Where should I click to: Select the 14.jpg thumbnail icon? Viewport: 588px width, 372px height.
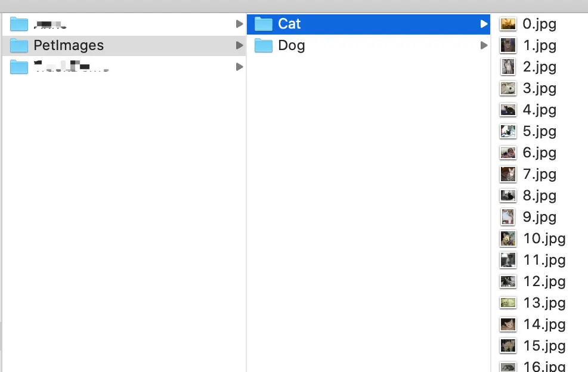tap(508, 324)
